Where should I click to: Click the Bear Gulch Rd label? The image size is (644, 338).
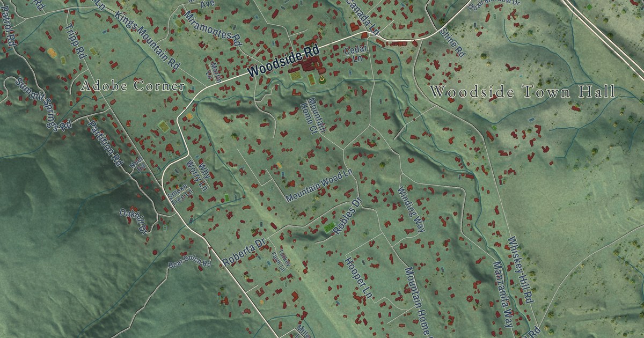[x=189, y=261]
